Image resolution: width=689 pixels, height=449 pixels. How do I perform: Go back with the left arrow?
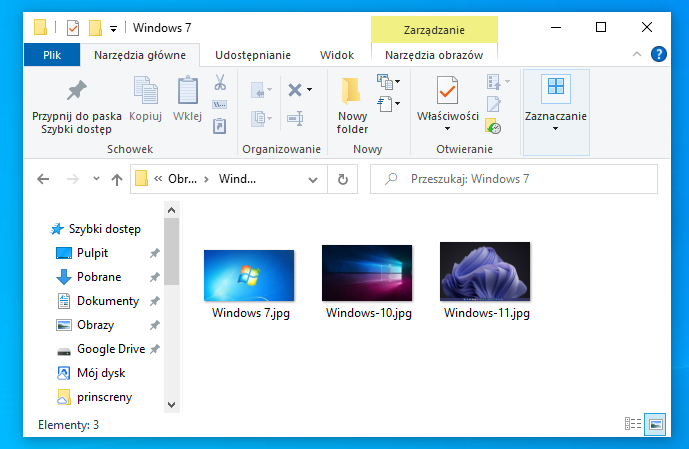coord(43,179)
